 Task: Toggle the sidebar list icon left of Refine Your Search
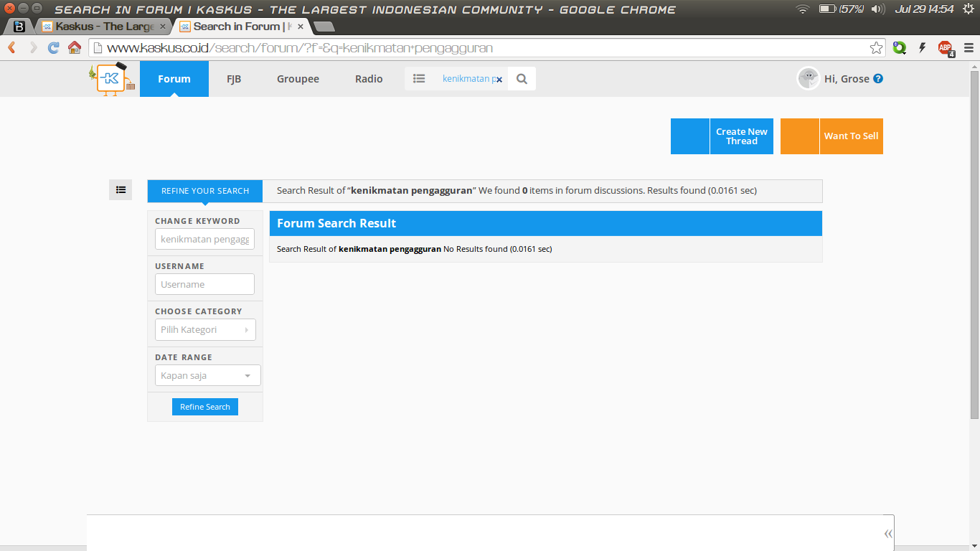[121, 190]
